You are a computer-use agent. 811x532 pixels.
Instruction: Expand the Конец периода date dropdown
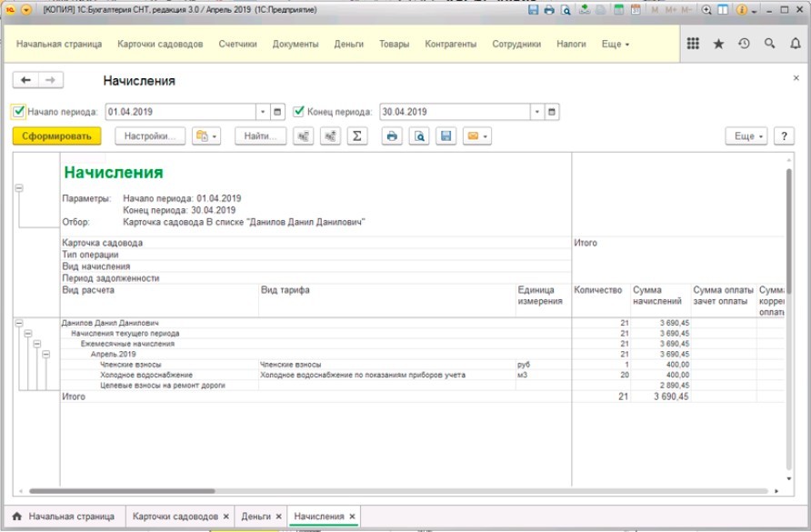coord(537,112)
